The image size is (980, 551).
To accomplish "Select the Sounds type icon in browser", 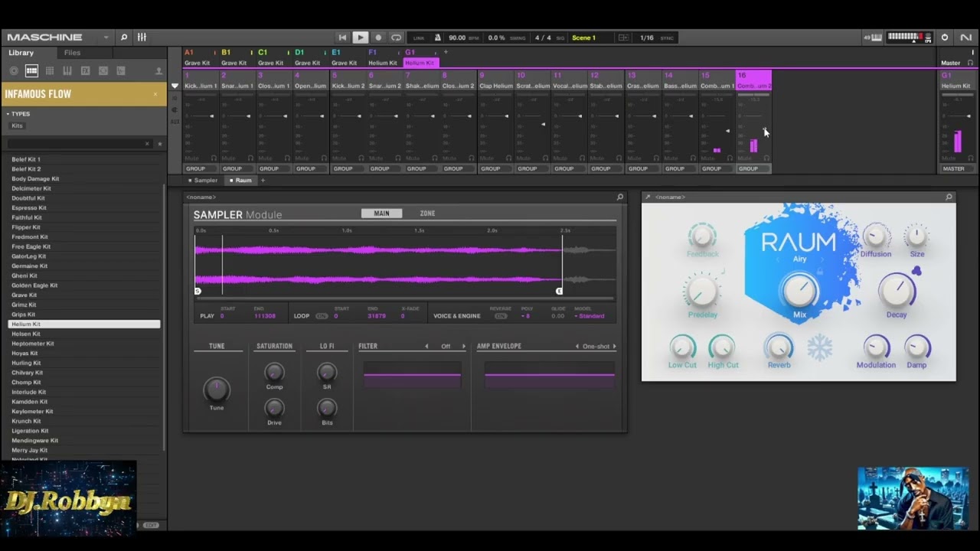I will click(x=50, y=70).
